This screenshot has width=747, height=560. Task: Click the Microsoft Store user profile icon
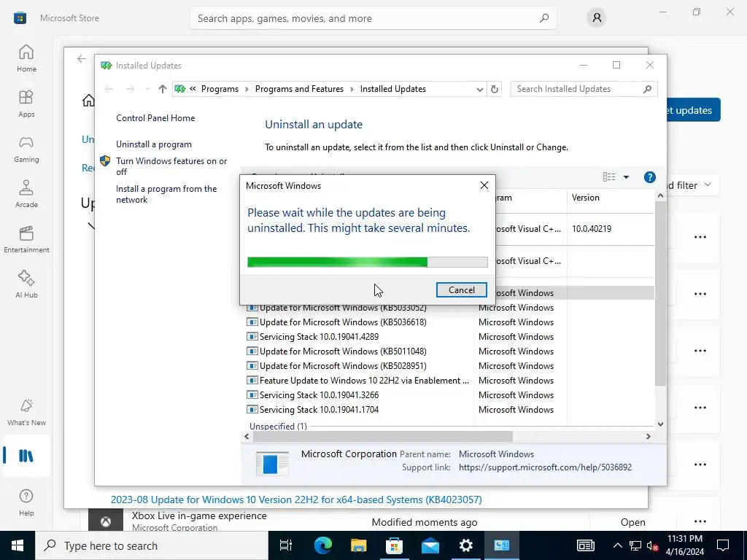click(597, 18)
